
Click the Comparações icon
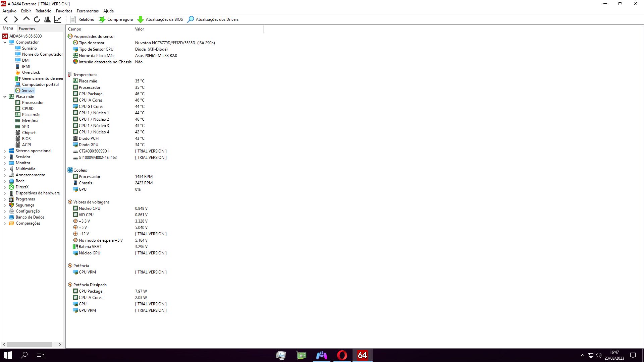[x=11, y=223]
